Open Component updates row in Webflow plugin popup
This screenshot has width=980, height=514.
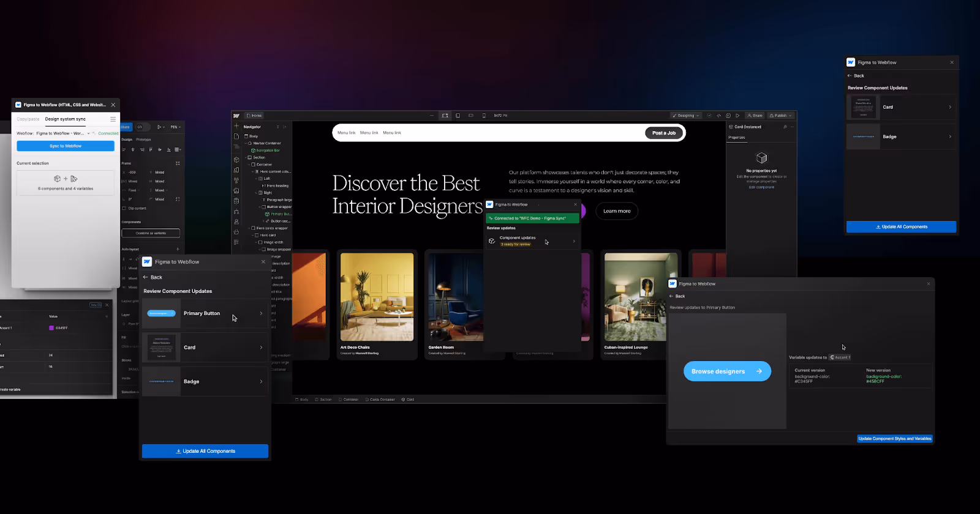(532, 241)
